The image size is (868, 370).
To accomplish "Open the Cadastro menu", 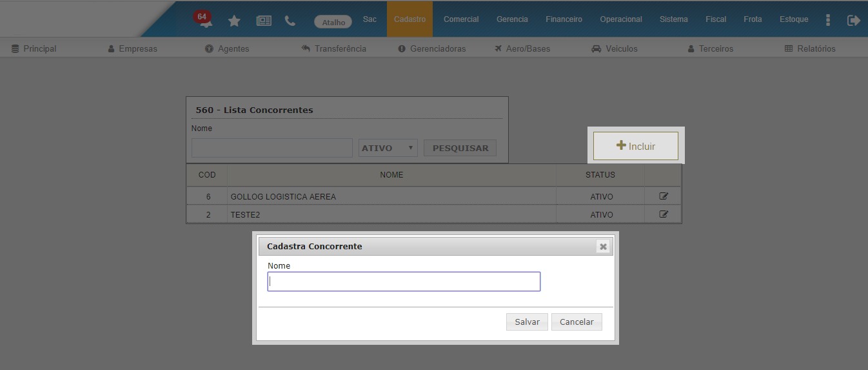I will pyautogui.click(x=409, y=19).
